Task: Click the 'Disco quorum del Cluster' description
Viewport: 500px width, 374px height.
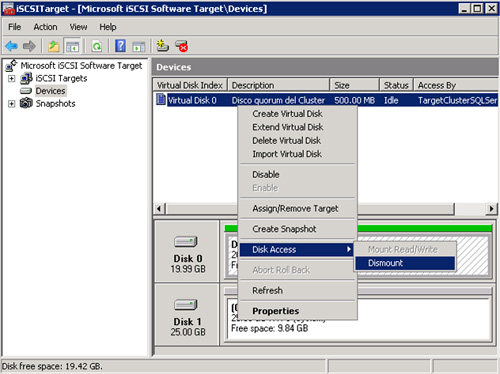Action: click(x=278, y=100)
